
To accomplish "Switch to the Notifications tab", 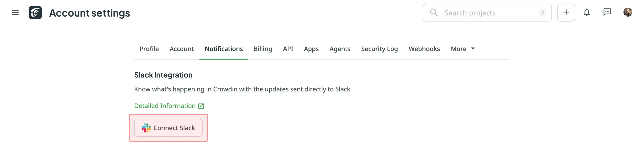I will (224, 49).
